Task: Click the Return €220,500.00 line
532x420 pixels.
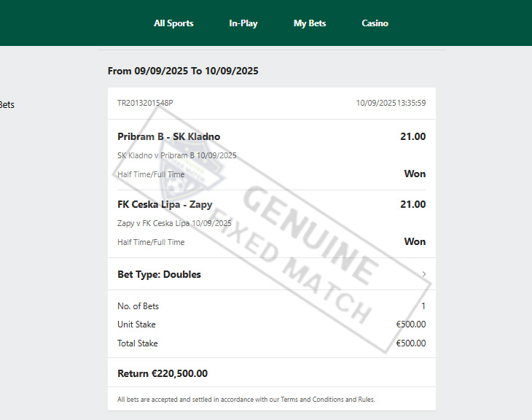Action: pyautogui.click(x=163, y=373)
